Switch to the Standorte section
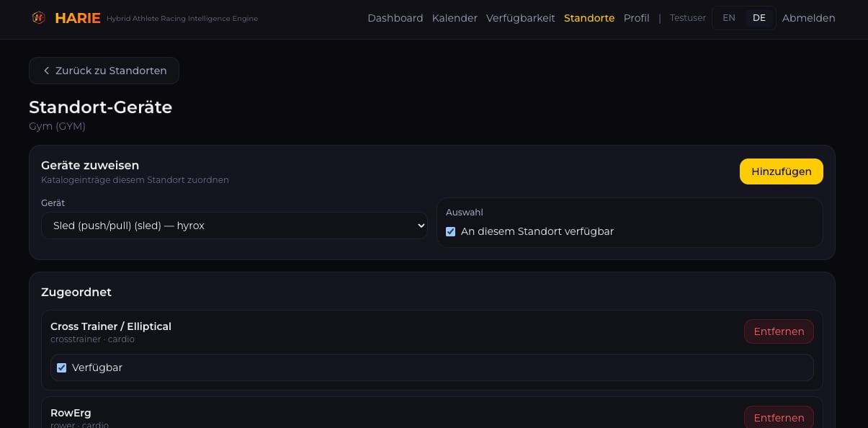The width and height of the screenshot is (868, 428). tap(589, 18)
